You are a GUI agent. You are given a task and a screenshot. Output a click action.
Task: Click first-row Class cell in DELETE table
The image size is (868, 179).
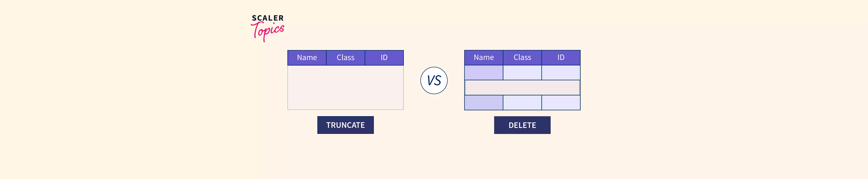tap(522, 73)
